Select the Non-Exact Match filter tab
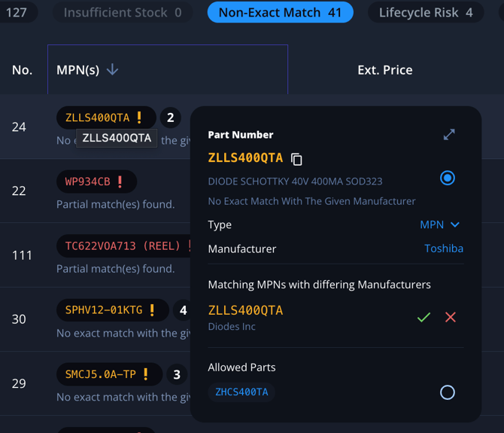Viewport: 504px width, 433px height. pyautogui.click(x=280, y=12)
